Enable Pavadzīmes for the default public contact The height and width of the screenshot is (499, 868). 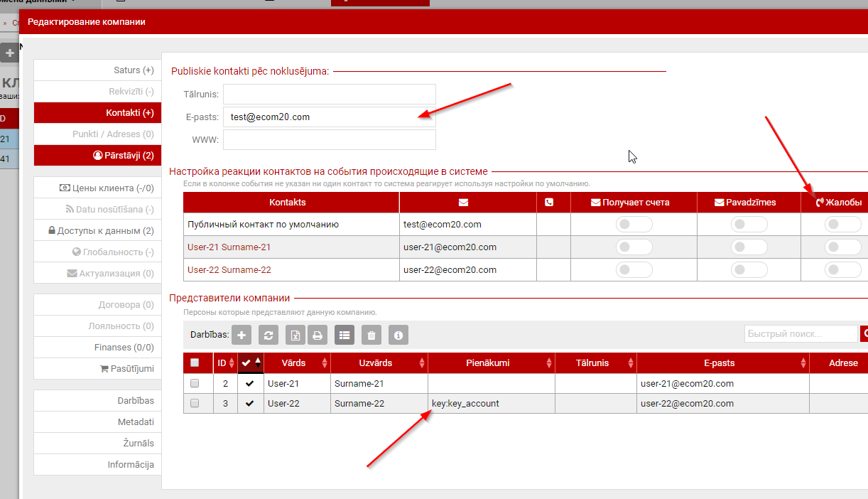pyautogui.click(x=749, y=225)
